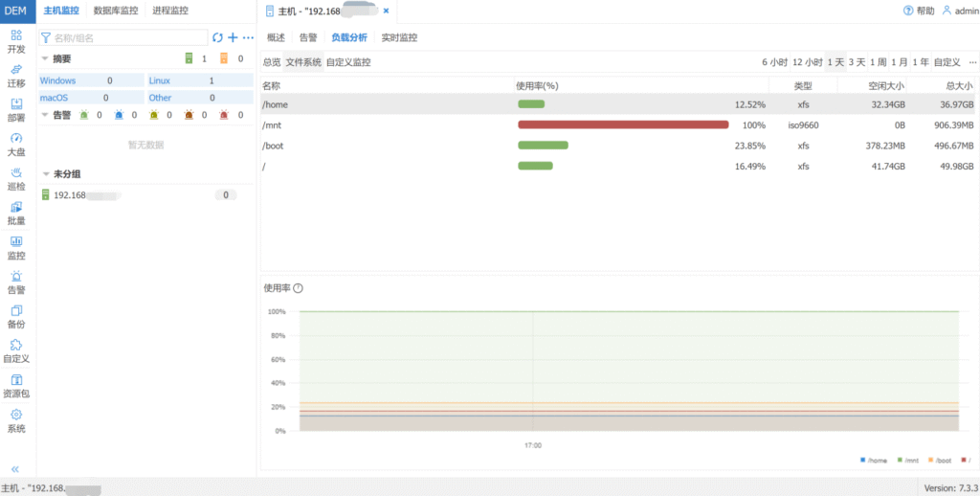980x496 pixels.
Task: Select the 1 周 time range
Action: pyautogui.click(x=877, y=62)
